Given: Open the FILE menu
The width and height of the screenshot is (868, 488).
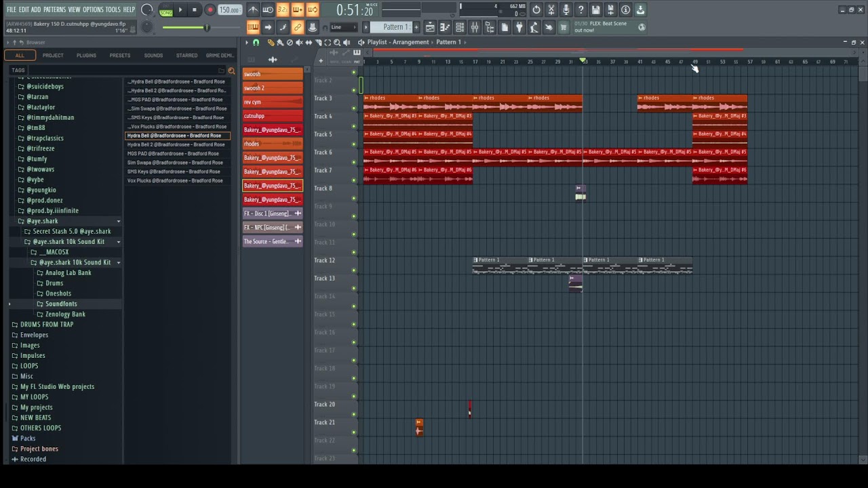Looking at the screenshot, I should point(12,9).
